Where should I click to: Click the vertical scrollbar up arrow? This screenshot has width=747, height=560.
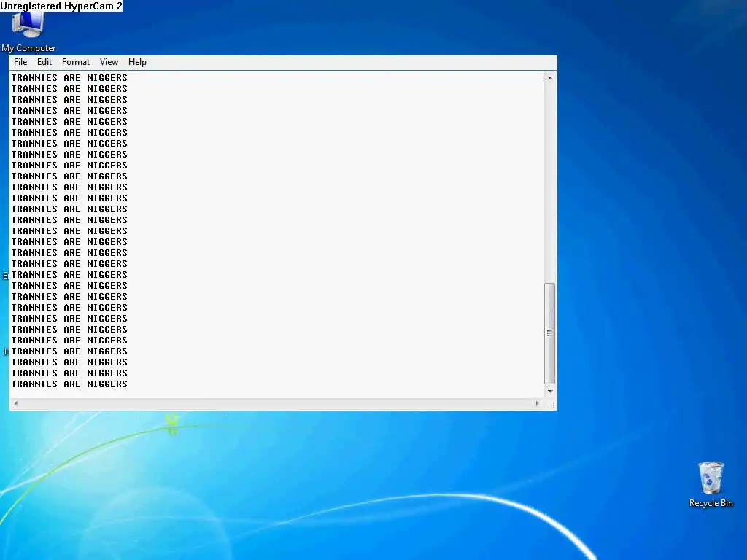pos(550,77)
